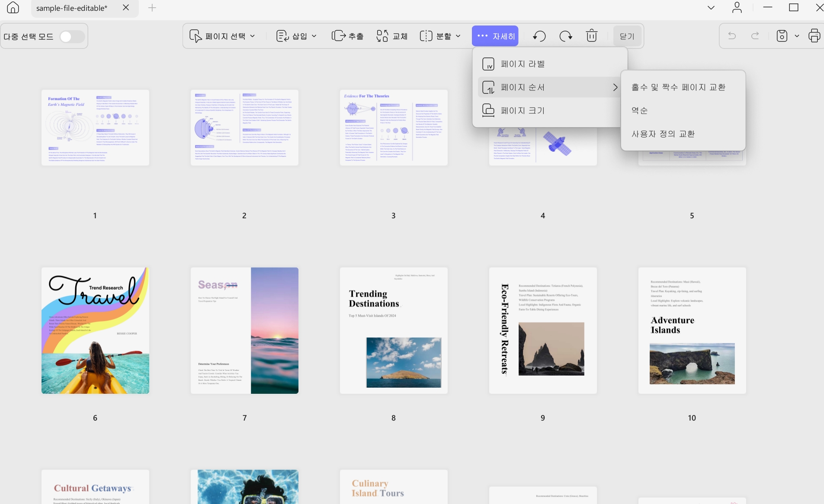Delete pages with trash icon
Screen dimensions: 824x504
[x=592, y=36]
